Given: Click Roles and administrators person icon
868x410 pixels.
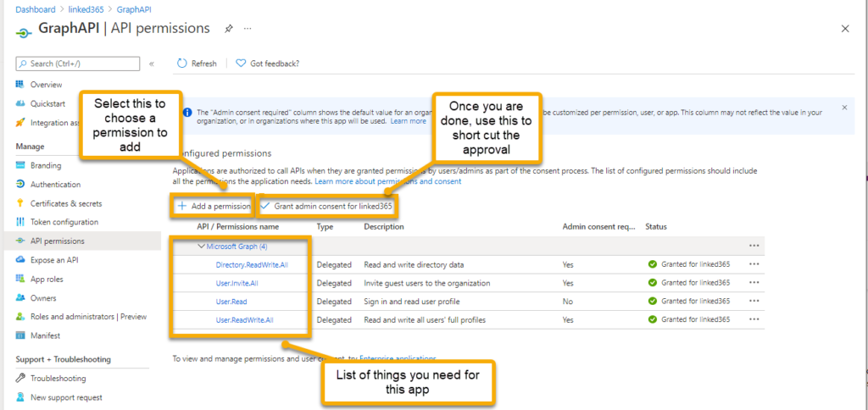Looking at the screenshot, I should (x=20, y=317).
